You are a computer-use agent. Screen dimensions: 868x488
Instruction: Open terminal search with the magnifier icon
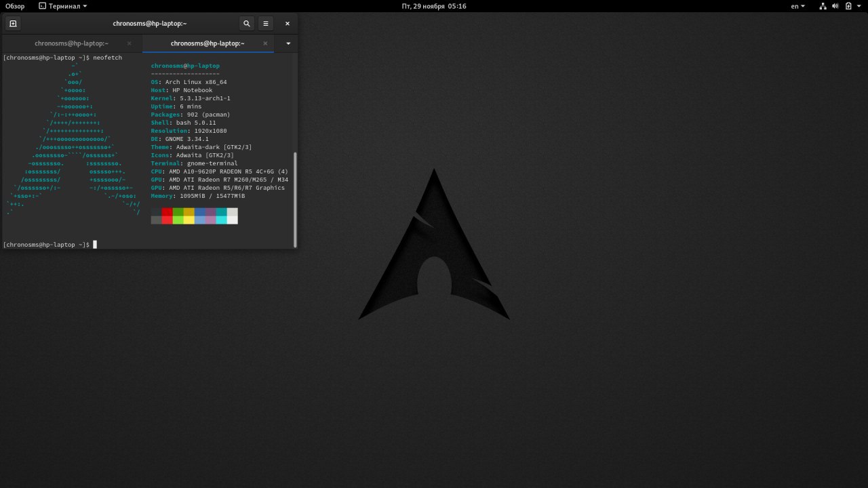pos(247,23)
